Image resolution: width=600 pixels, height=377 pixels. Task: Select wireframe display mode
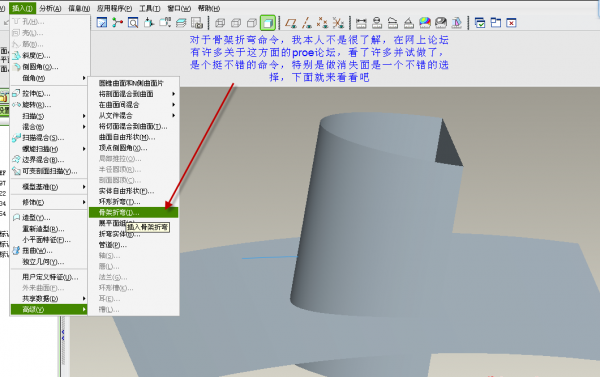pos(220,23)
